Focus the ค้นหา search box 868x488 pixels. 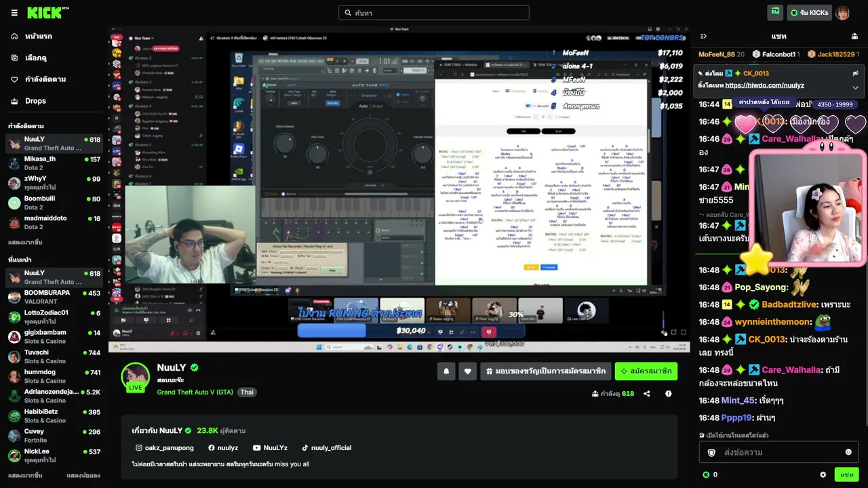tap(434, 13)
